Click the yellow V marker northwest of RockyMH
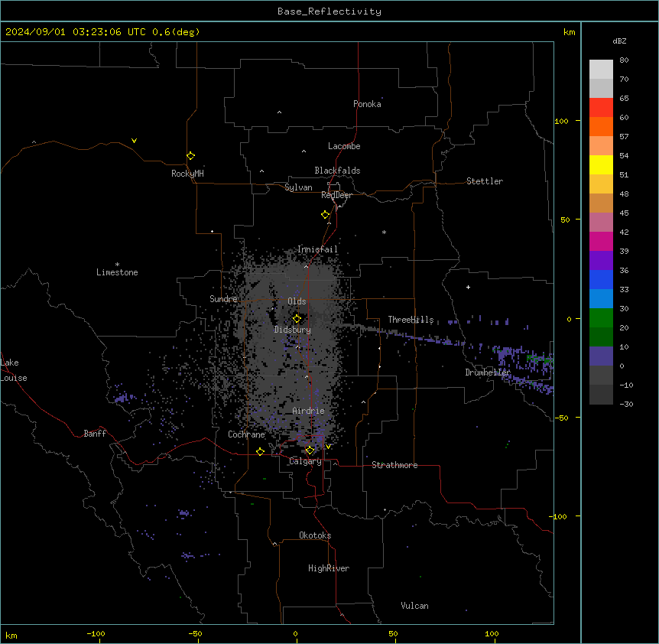Screen dimensions: 659x644 134,141
